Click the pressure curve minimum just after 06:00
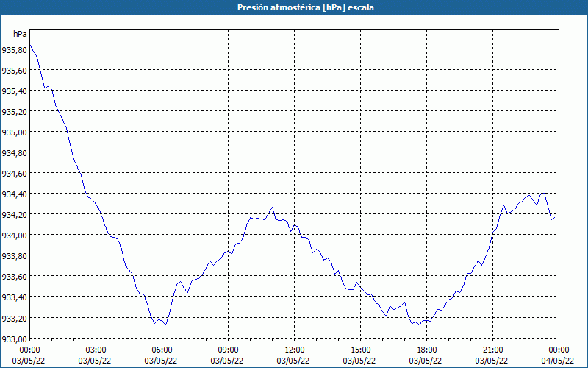Viewport: 588px width, 368px height. pos(165,325)
